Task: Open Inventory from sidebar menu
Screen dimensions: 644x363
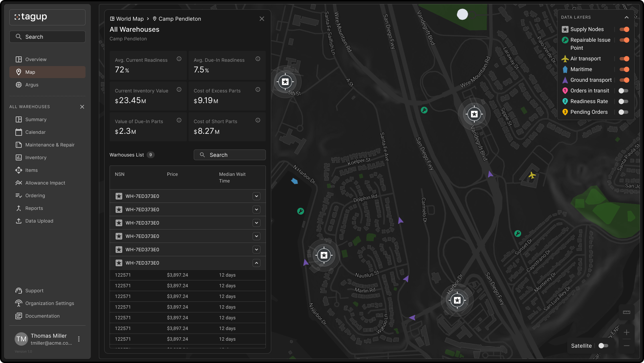Action: coord(36,157)
